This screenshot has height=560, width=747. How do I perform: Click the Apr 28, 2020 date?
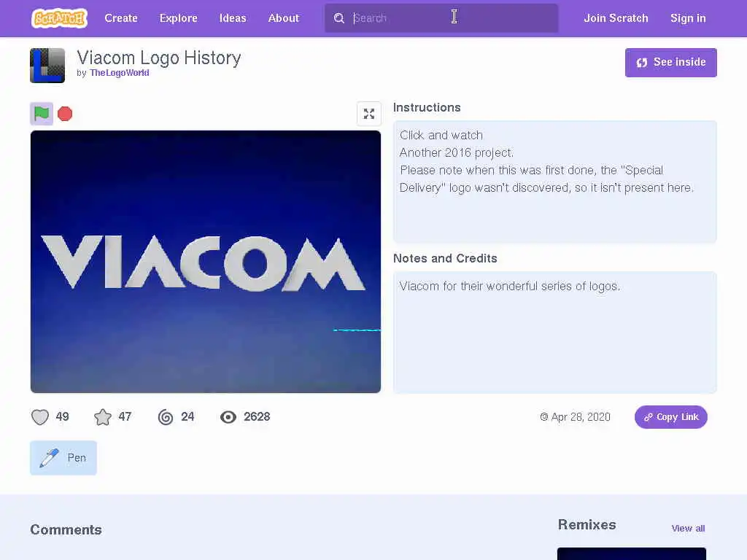pos(580,417)
